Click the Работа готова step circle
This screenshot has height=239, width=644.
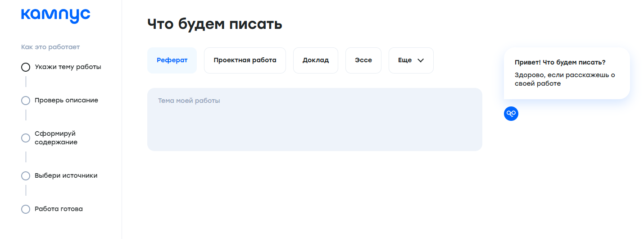click(x=26, y=209)
